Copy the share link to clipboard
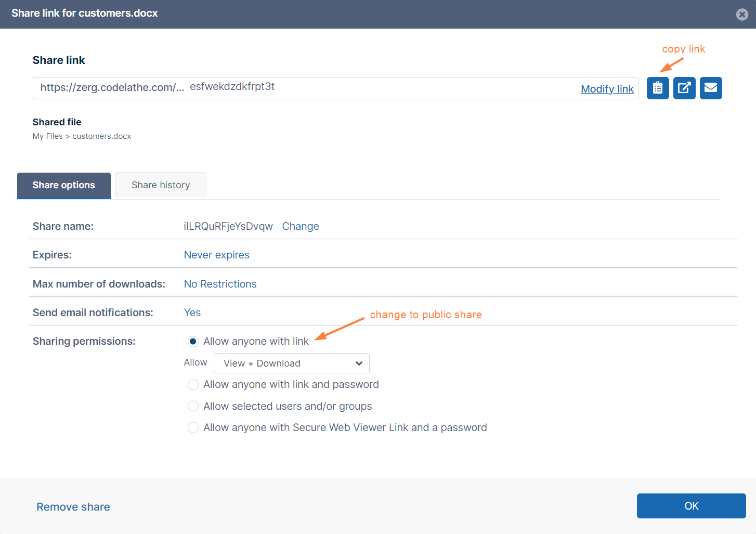Image resolution: width=756 pixels, height=534 pixels. [658, 88]
